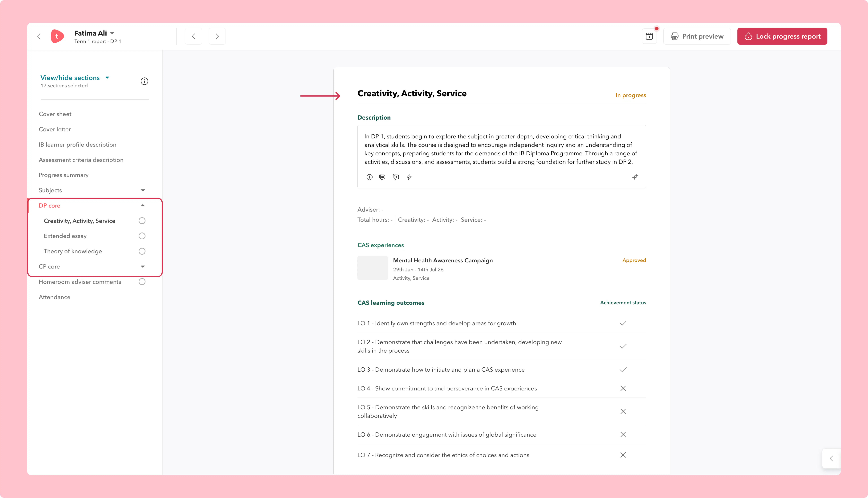Open the video guide icon with red dot
The height and width of the screenshot is (498, 868).
(649, 36)
